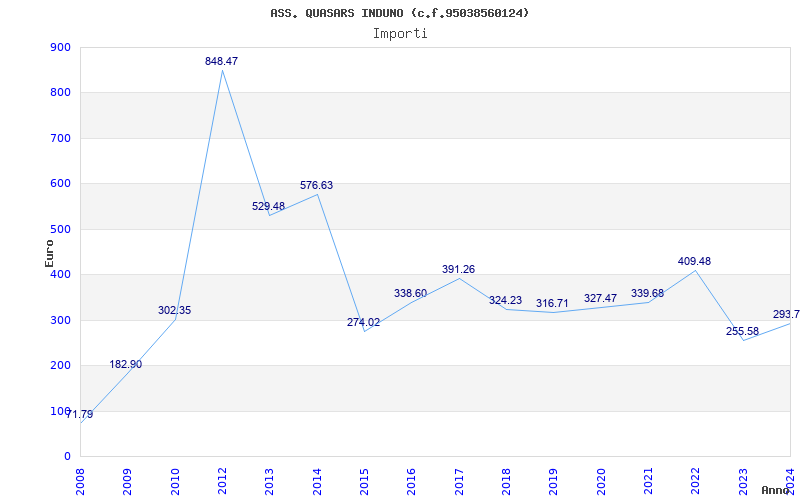The width and height of the screenshot is (800, 500).
Task: Click the 900 y-axis tick label
Action: pyautogui.click(x=61, y=47)
